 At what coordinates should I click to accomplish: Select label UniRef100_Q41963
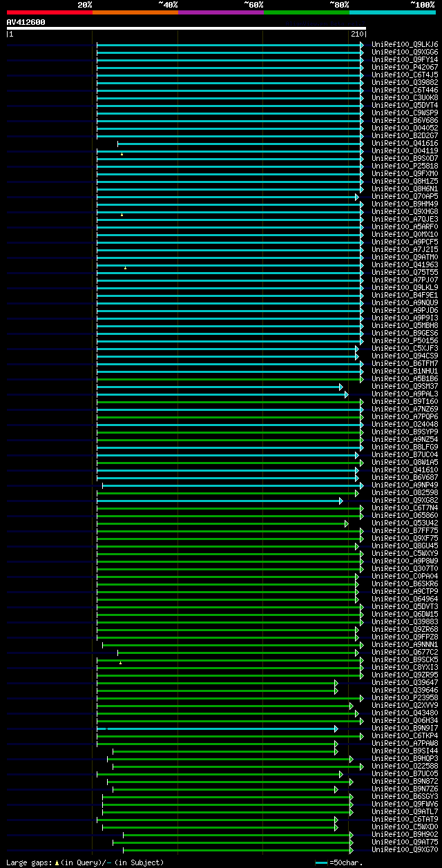pos(405,264)
